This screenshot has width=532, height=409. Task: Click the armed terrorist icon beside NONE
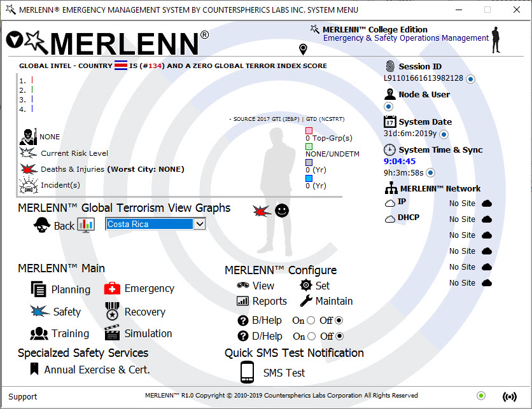tap(28, 137)
